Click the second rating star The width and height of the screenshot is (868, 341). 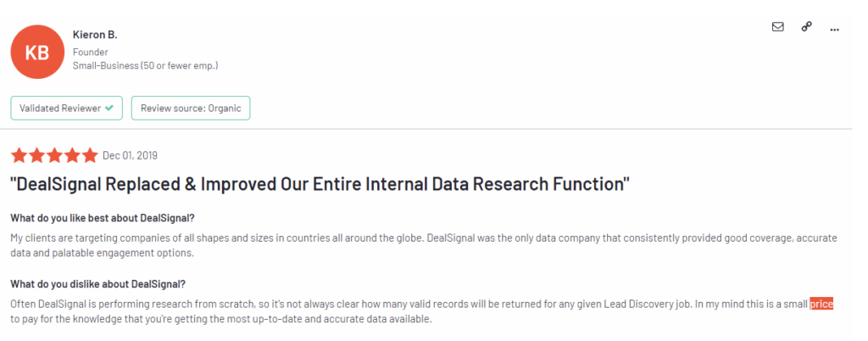[x=36, y=155]
